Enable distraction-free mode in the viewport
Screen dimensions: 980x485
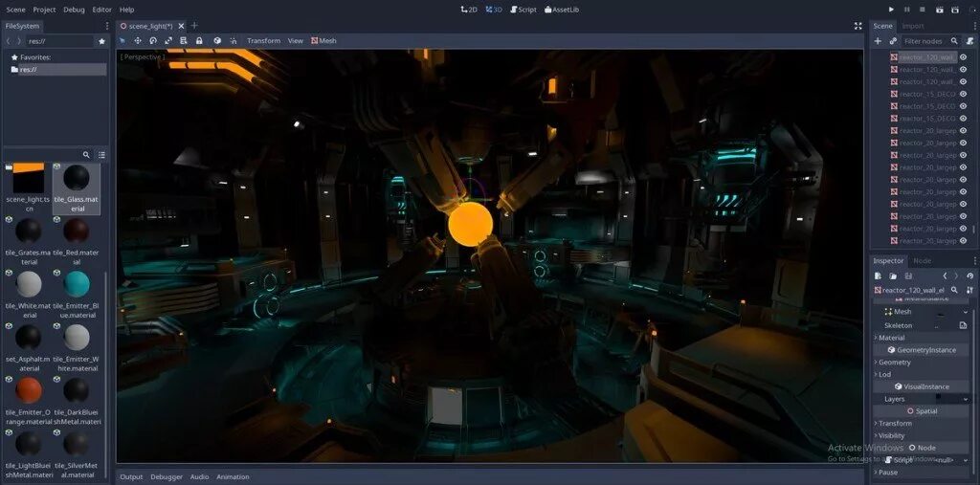click(x=858, y=26)
